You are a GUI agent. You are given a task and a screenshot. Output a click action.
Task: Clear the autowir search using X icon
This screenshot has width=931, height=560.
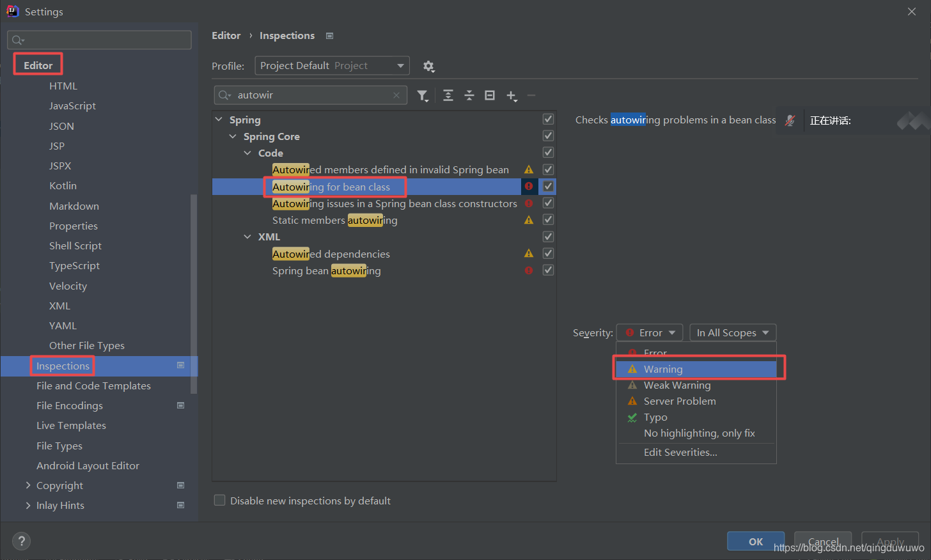pos(396,95)
